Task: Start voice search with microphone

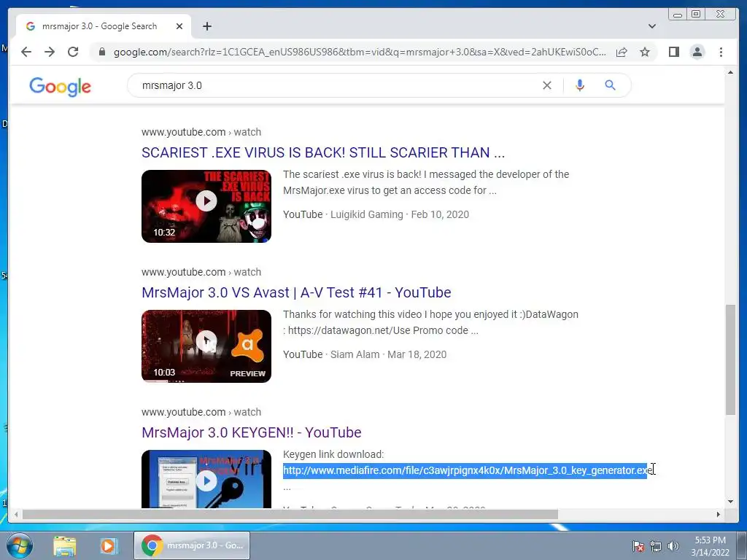Action: click(579, 85)
